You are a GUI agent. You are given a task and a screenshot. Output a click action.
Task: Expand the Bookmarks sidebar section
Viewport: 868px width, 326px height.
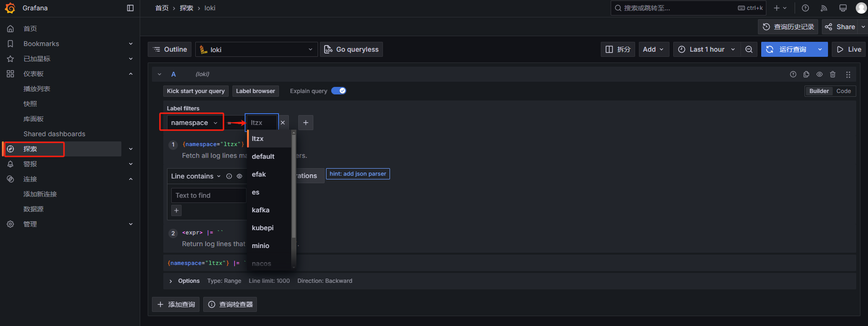[131, 44]
